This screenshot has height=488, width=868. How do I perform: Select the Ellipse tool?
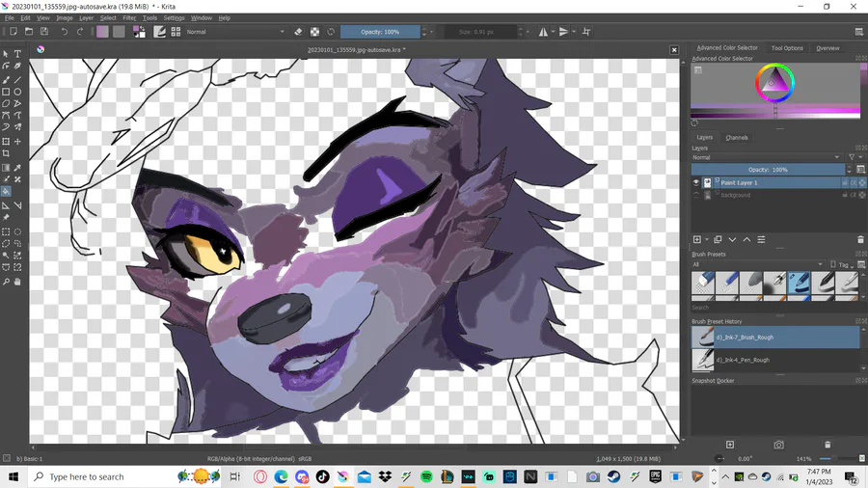click(x=17, y=92)
